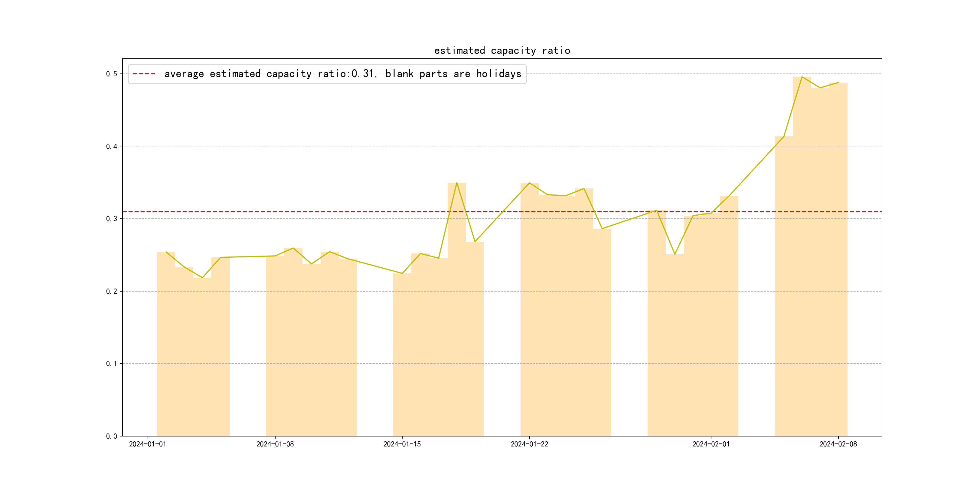Viewport: 980px width, 490px height.
Task: Click the legend text about average ratio
Action: (342, 74)
